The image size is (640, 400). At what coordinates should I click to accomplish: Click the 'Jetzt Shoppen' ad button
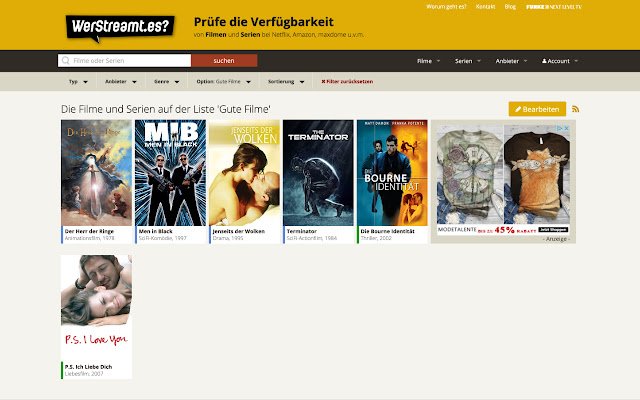tap(553, 230)
